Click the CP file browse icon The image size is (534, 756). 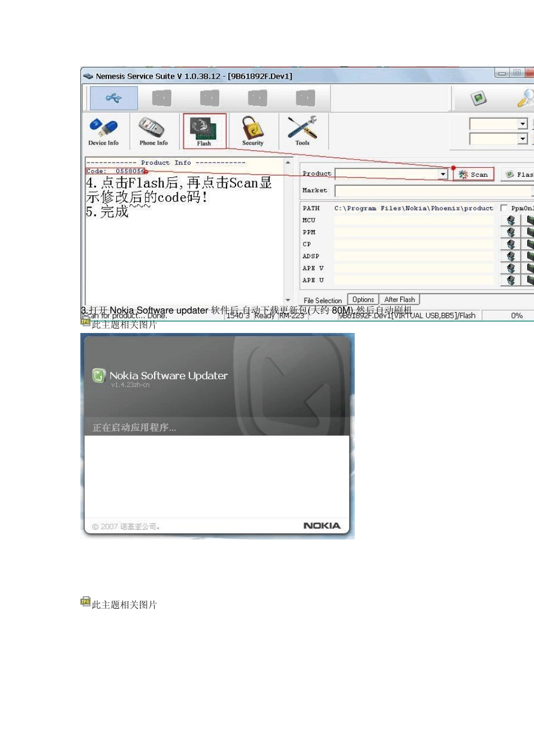(x=510, y=244)
